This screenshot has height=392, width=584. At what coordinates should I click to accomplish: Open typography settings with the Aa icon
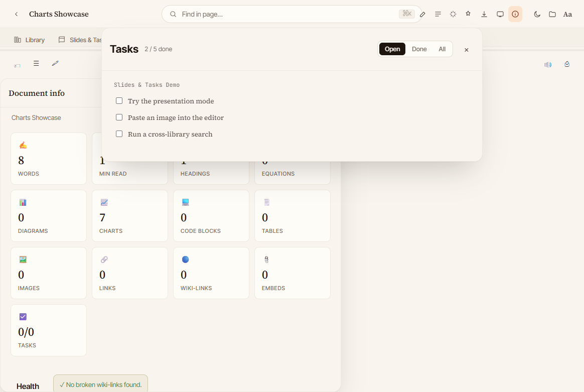click(567, 14)
